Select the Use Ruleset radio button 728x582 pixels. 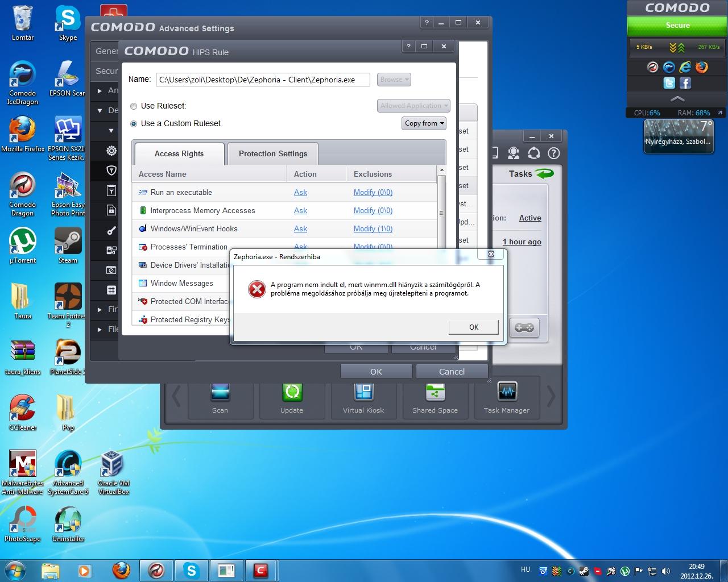(x=134, y=106)
